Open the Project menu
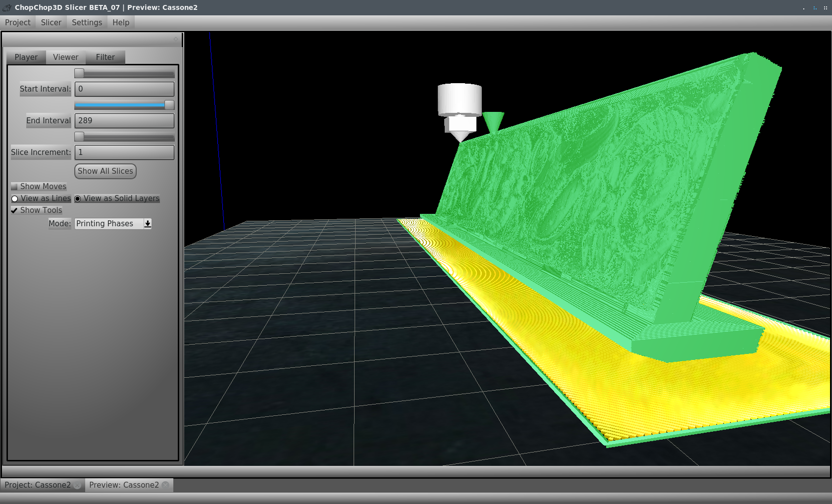832x504 pixels. click(x=18, y=22)
